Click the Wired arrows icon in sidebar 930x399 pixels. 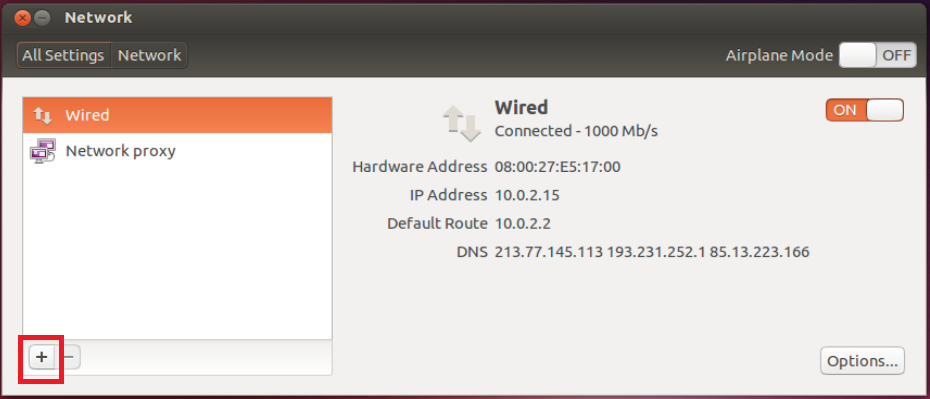(x=43, y=115)
